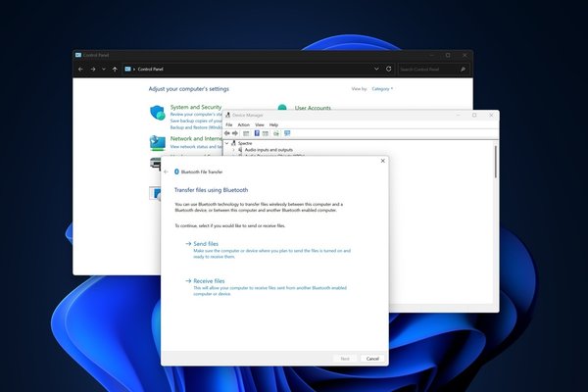The image size is (588, 392).
Task: Close the Bluetooth File Transfer dialog
Action: point(383,161)
